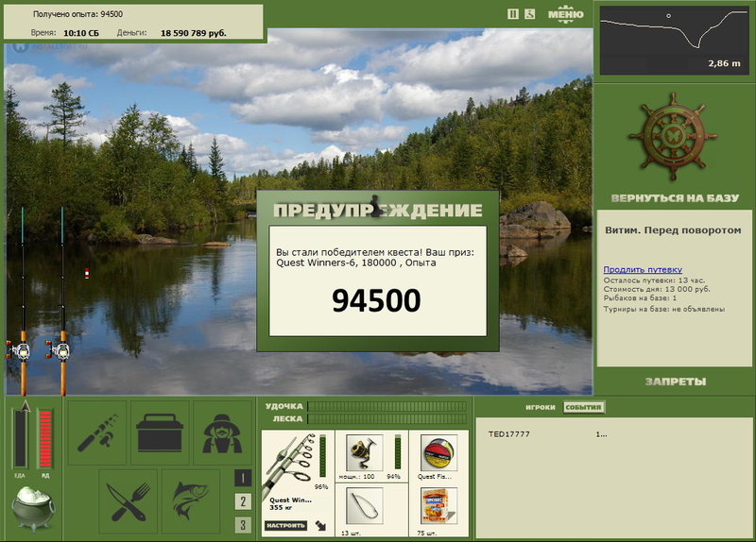This screenshot has height=542, width=756.
Task: Select the spinning reel item slot
Action: click(365, 452)
